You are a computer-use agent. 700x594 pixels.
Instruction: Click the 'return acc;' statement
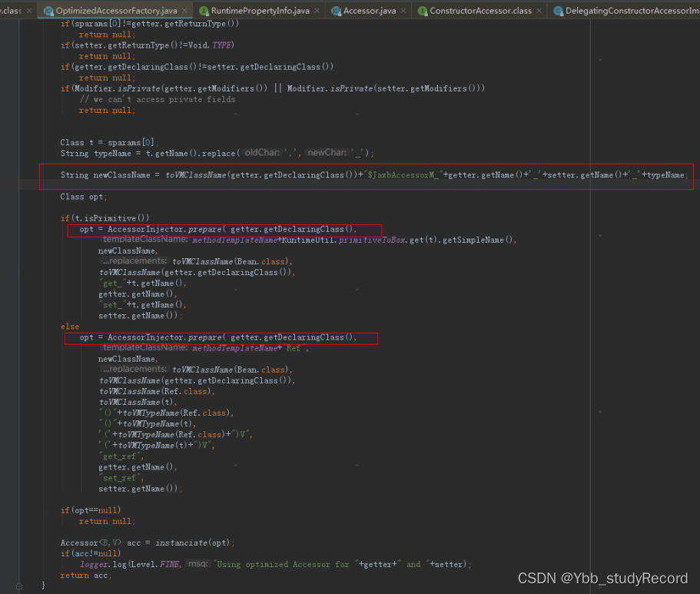(86, 576)
